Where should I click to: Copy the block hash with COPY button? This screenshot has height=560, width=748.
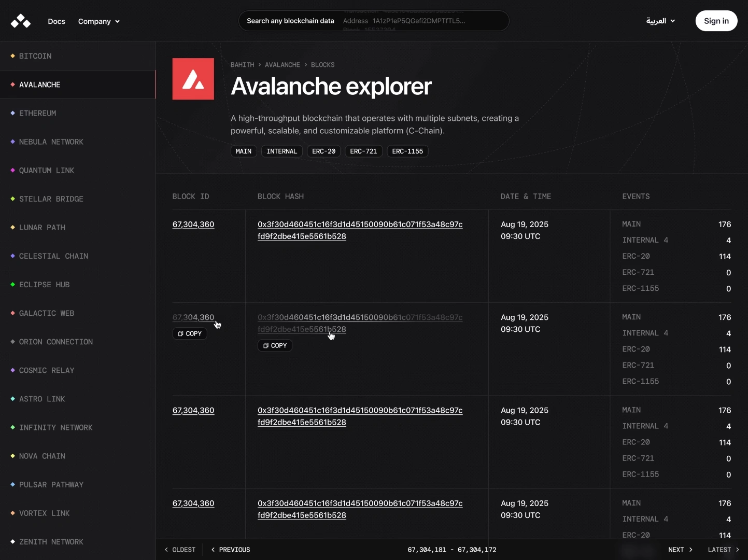tap(275, 345)
